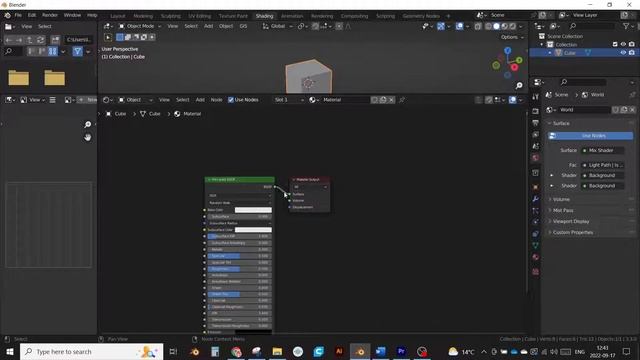Open the File menu
Screen dimensions: 640x360
coord(18,15)
